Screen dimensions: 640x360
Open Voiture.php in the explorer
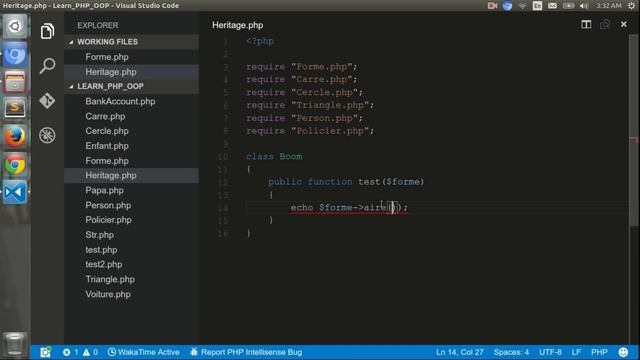click(131, 294)
